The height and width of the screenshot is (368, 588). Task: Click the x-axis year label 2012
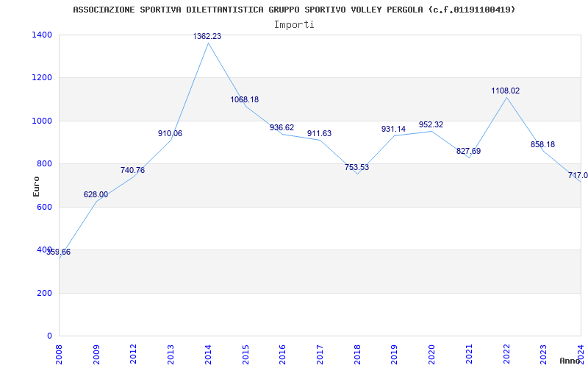(134, 354)
